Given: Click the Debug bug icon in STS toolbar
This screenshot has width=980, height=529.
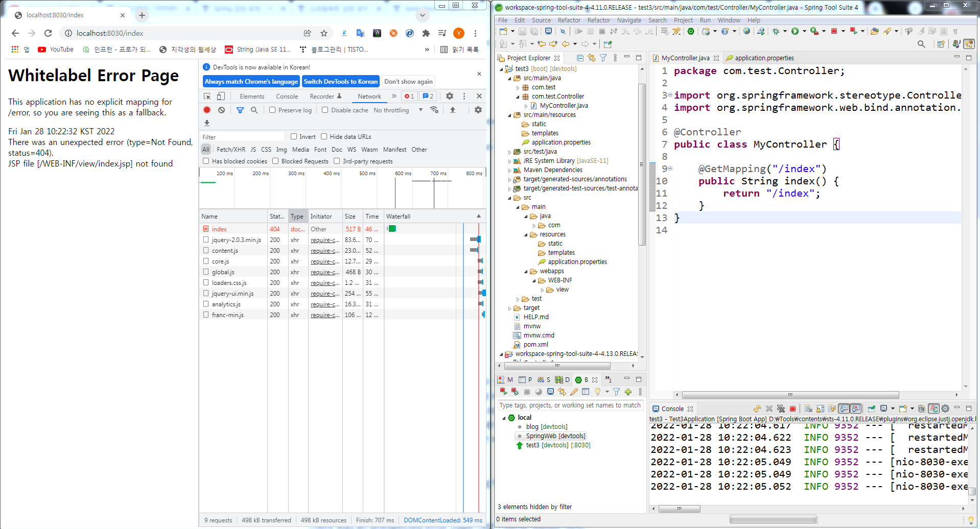Looking at the screenshot, I should click(x=776, y=31).
